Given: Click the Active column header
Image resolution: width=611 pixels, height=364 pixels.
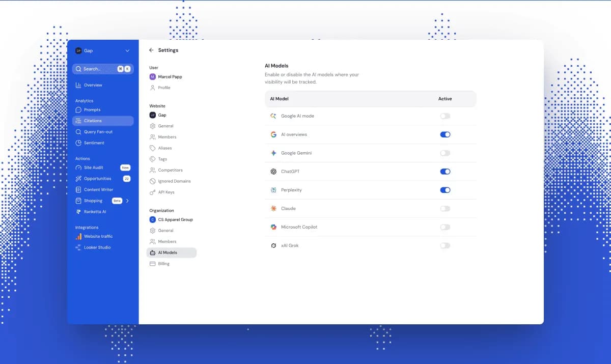Looking at the screenshot, I should [x=445, y=99].
